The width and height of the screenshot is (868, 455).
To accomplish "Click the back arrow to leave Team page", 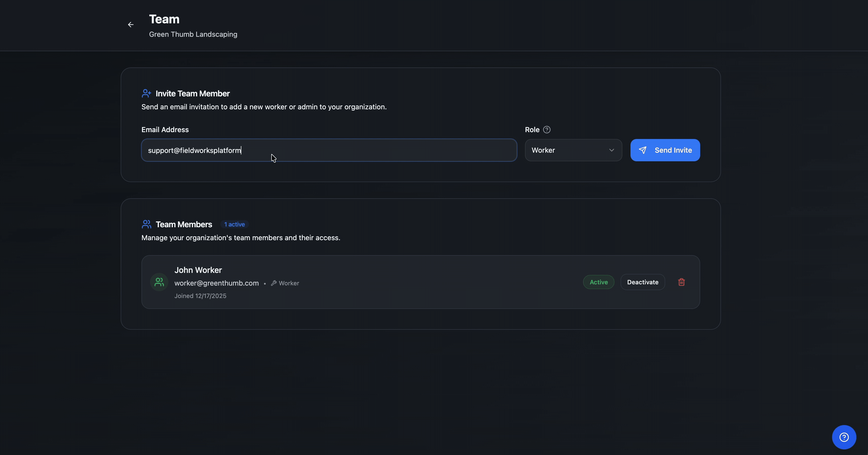I will point(130,24).
